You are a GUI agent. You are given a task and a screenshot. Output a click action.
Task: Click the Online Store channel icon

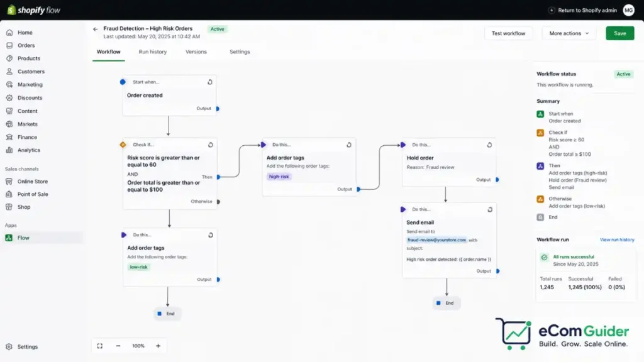9,182
